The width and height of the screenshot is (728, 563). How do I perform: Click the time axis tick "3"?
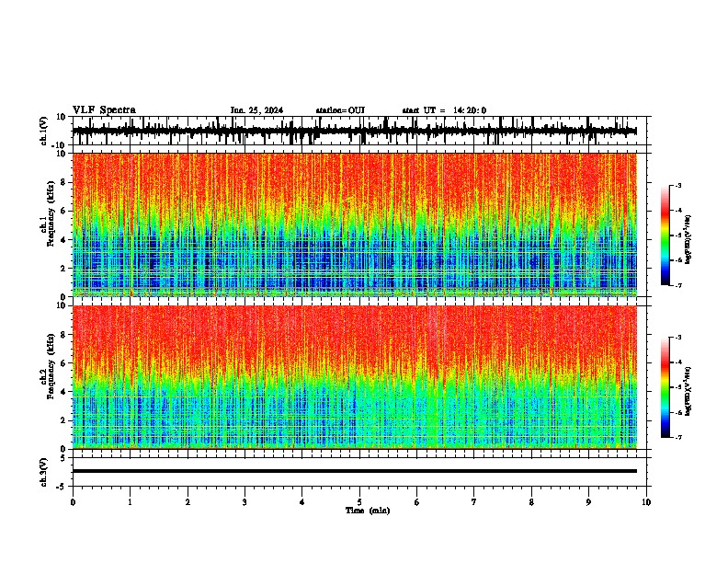(x=245, y=502)
